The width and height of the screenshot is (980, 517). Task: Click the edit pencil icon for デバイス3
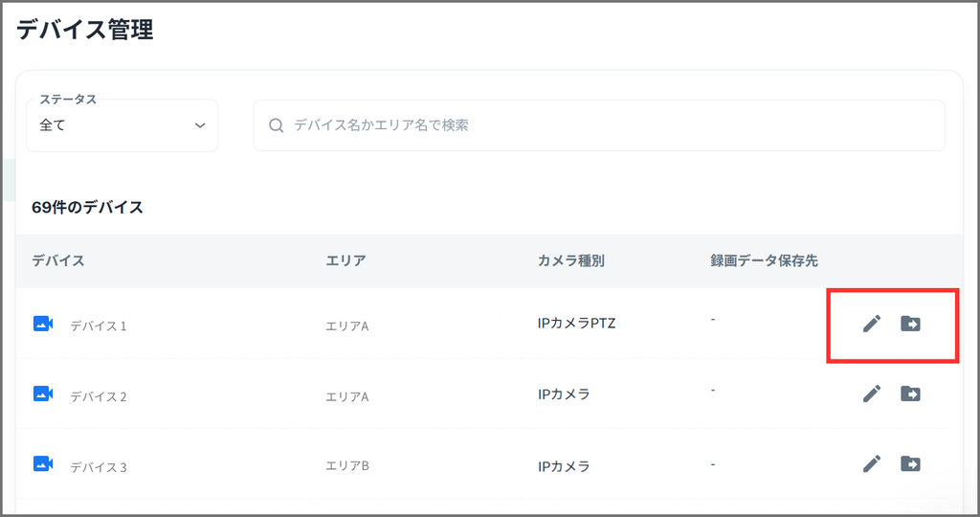[x=871, y=464]
